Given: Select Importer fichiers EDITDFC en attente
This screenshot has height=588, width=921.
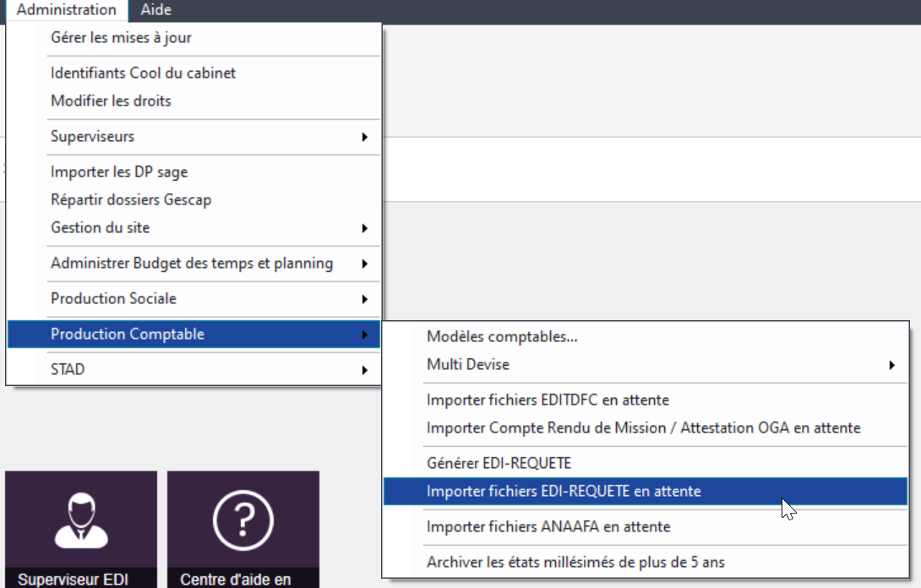Looking at the screenshot, I should pos(646,400).
